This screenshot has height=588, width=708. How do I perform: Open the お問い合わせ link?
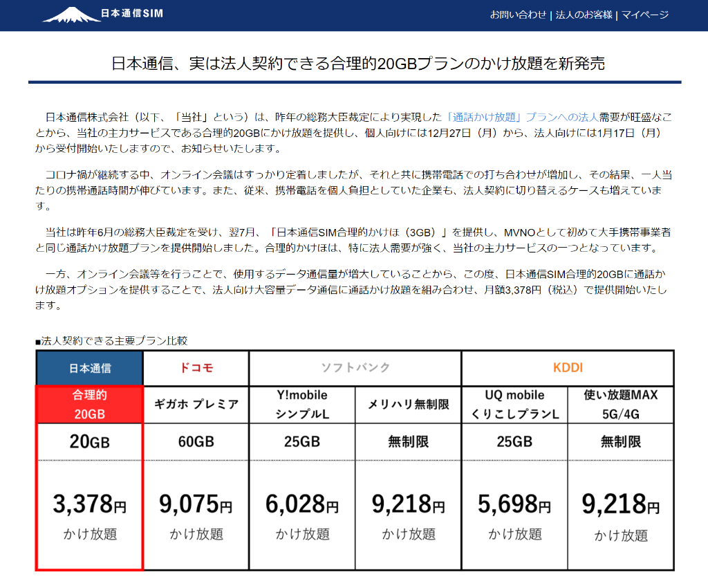(518, 15)
